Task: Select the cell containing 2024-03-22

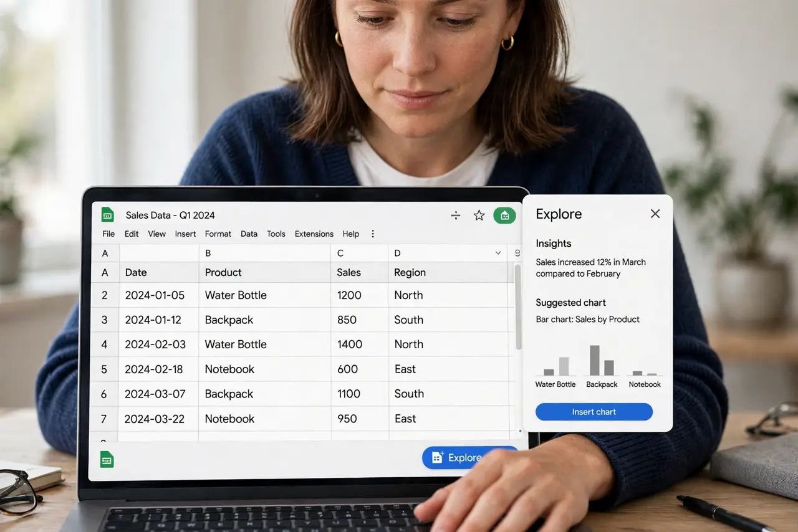Action: 159,419
